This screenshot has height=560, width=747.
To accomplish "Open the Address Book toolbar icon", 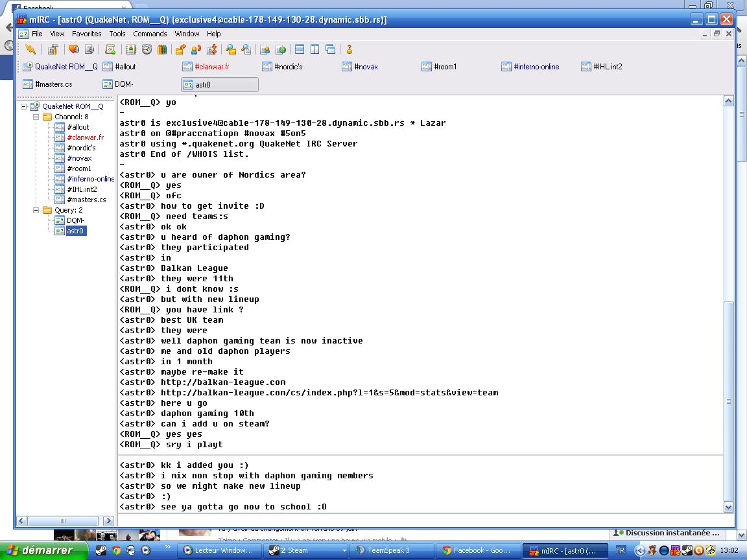I will [131, 49].
